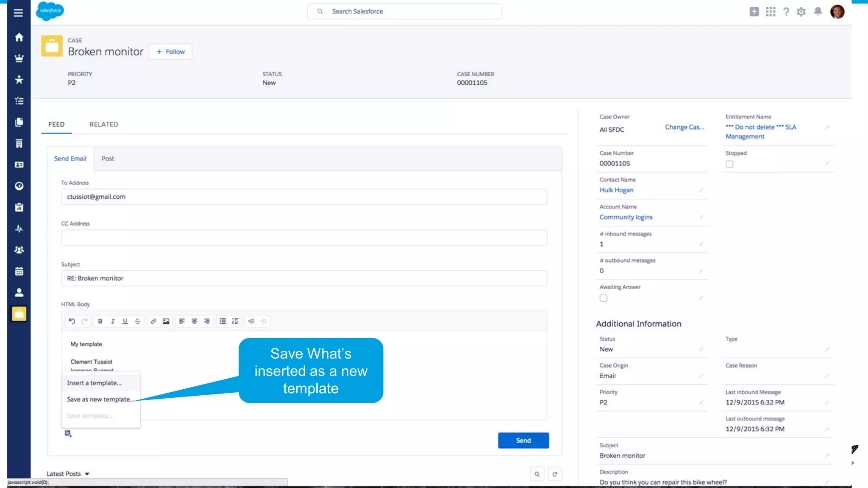
Task: Open the Contacts card icon in sidebar
Action: click(19, 165)
